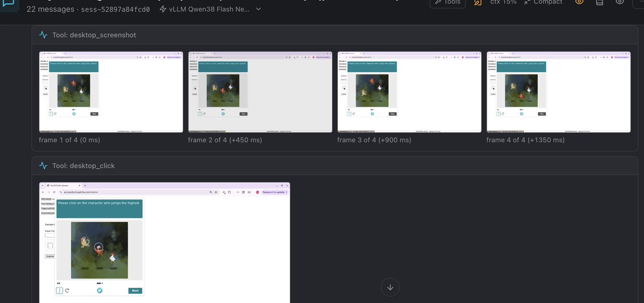Toggle the grey eye icon in the header
This screenshot has height=303, width=644.
tap(620, 2)
